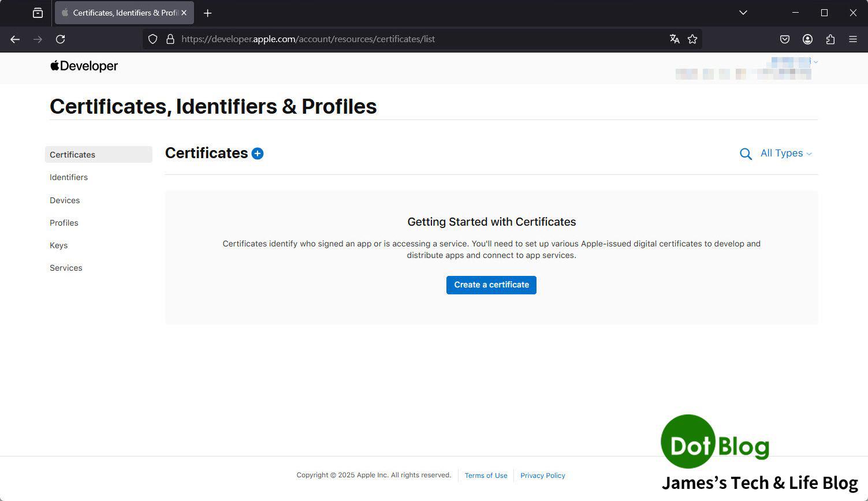Open the tracking protection shield icon
This screenshot has width=868, height=501.
point(152,39)
